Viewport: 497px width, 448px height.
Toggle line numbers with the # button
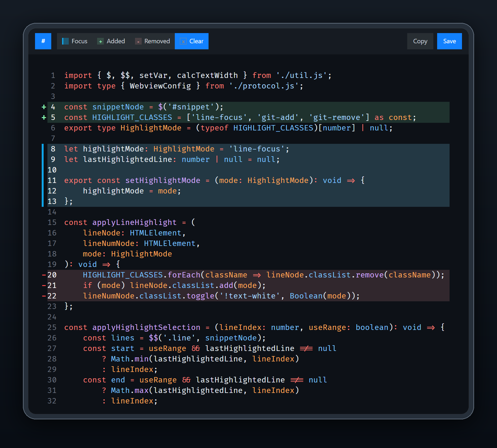43,41
